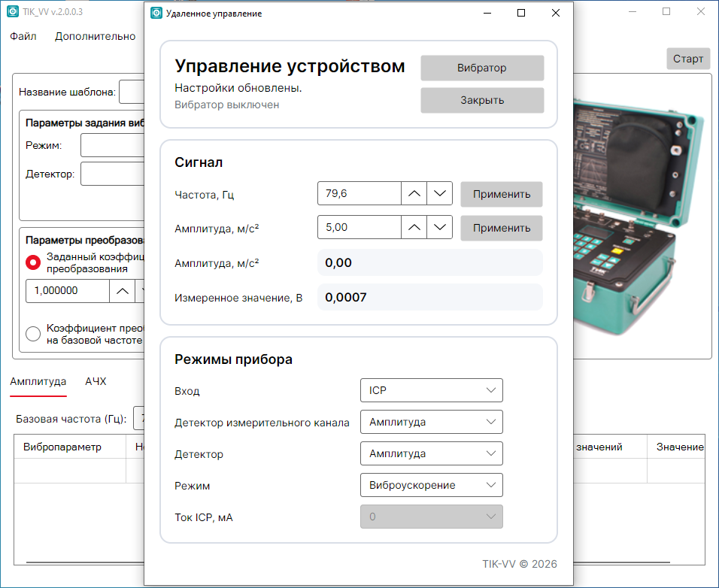
Task: Click the Детектор field in main window
Action: point(113,174)
